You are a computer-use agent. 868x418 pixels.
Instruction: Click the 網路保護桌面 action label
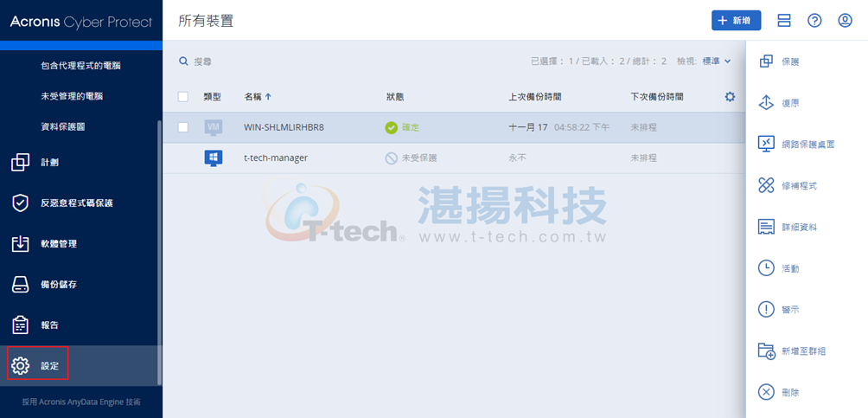[x=808, y=145]
